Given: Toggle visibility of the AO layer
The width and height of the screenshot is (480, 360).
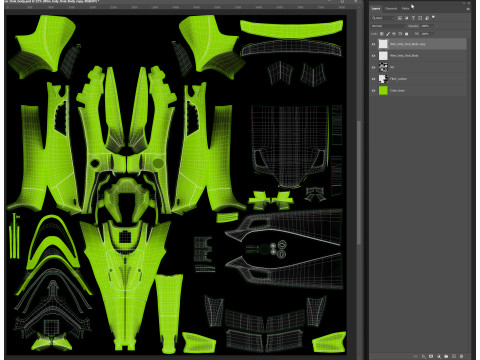Looking at the screenshot, I should click(x=373, y=67).
